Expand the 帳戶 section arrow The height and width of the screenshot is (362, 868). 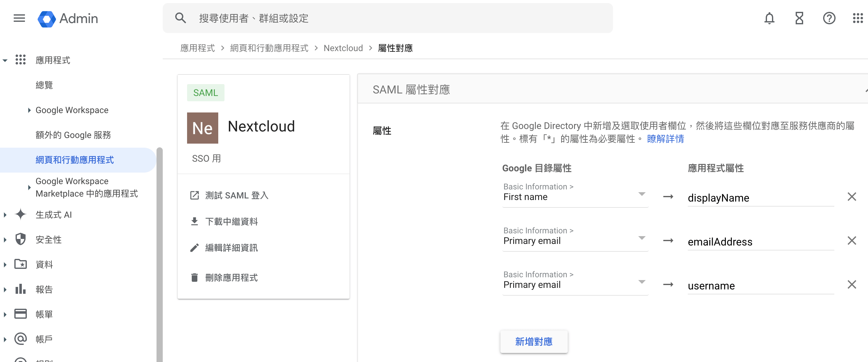[5, 340]
